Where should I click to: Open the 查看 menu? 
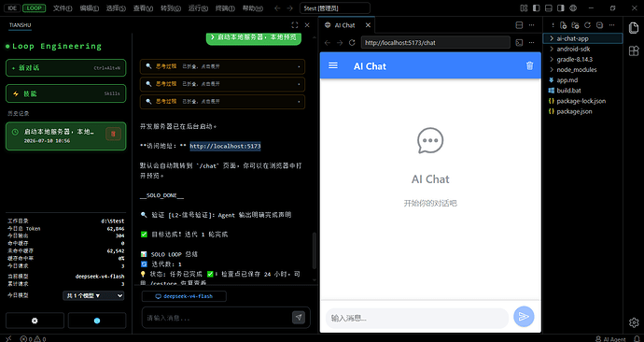click(143, 8)
